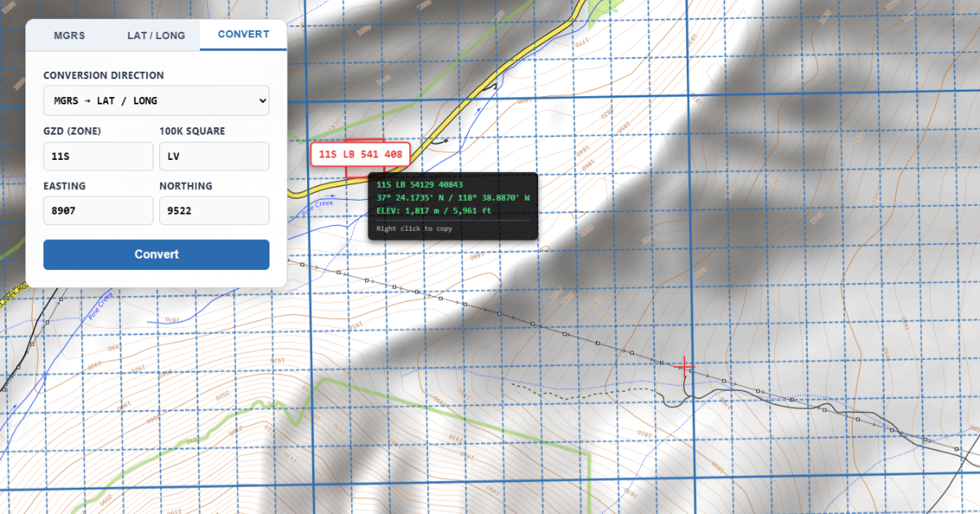The width and height of the screenshot is (980, 514).
Task: Edit the Northing field 9522
Action: 214,210
